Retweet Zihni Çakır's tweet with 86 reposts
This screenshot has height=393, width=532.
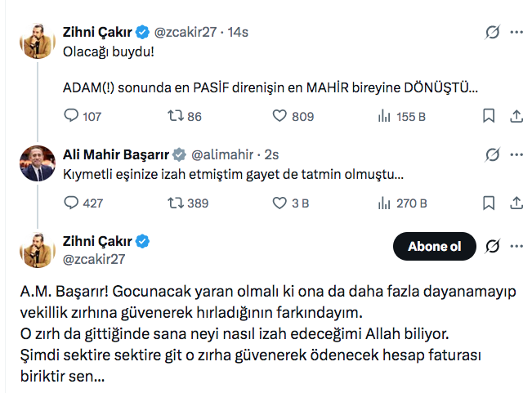point(175,117)
